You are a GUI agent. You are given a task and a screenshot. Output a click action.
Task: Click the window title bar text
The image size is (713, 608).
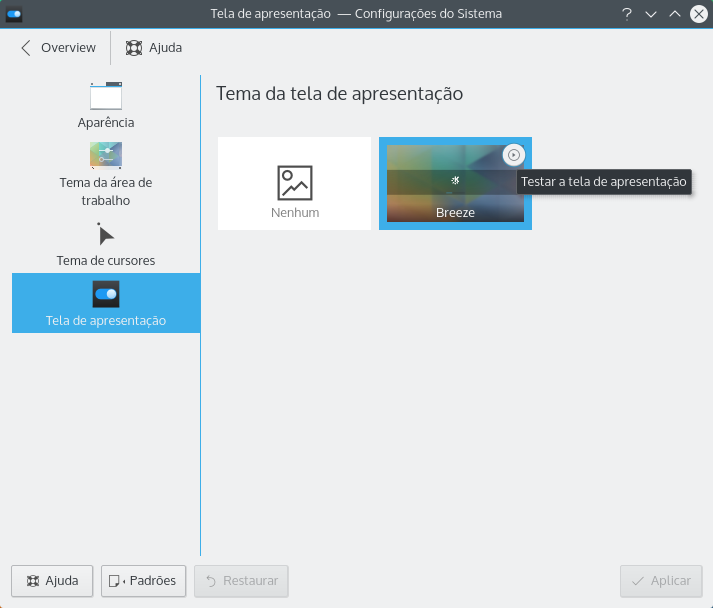coord(356,14)
